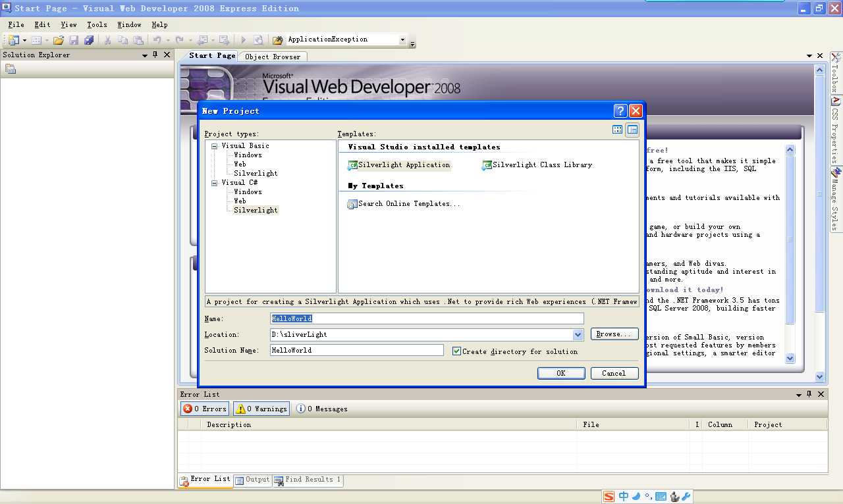Image resolution: width=843 pixels, height=504 pixels.
Task: Click the Solution Name text field
Action: (x=357, y=350)
